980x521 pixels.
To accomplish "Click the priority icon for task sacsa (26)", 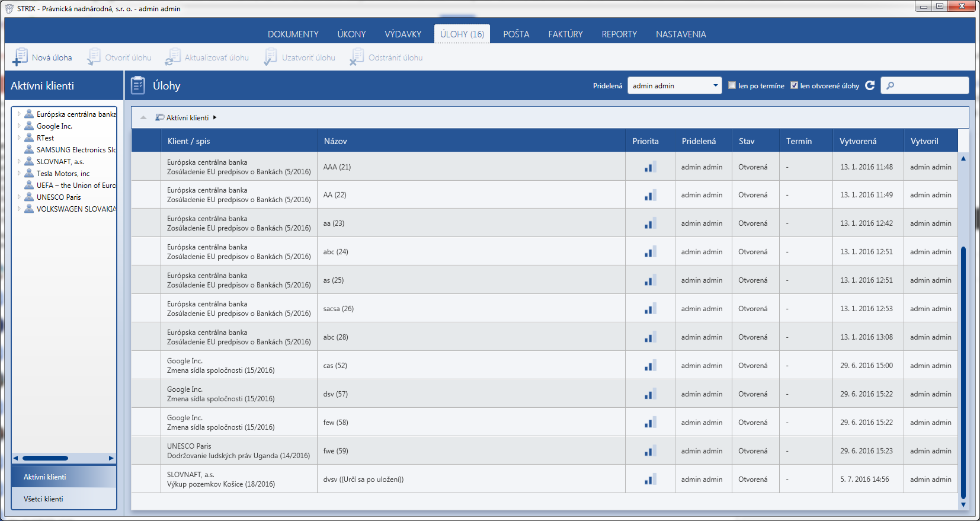I will (x=650, y=309).
